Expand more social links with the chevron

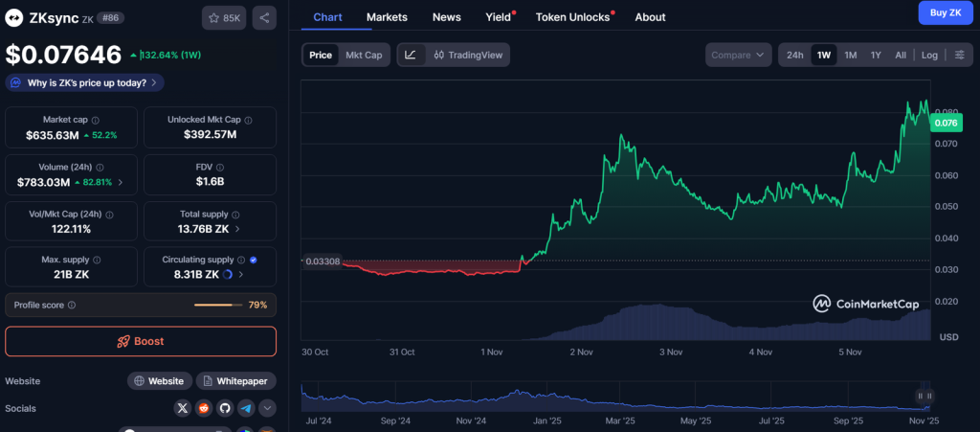click(267, 408)
